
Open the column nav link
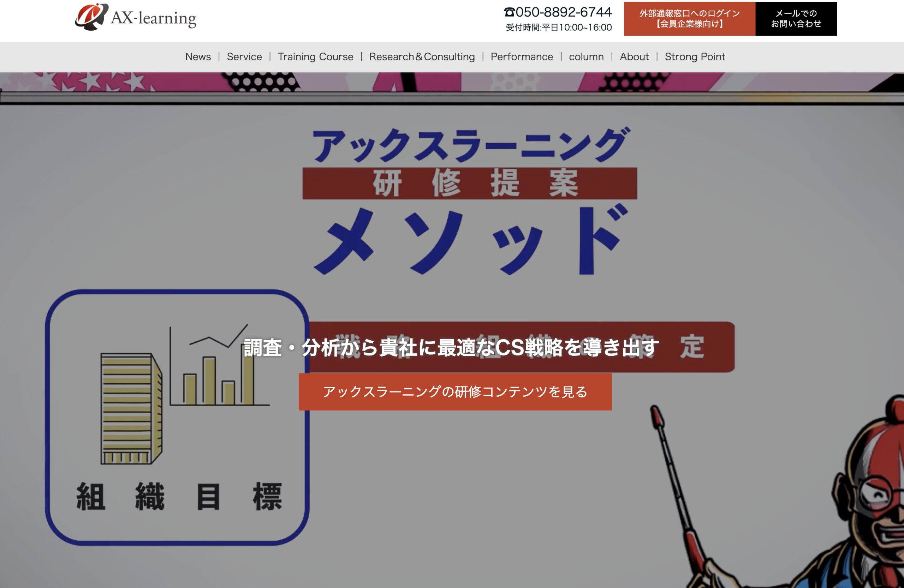pyautogui.click(x=586, y=56)
